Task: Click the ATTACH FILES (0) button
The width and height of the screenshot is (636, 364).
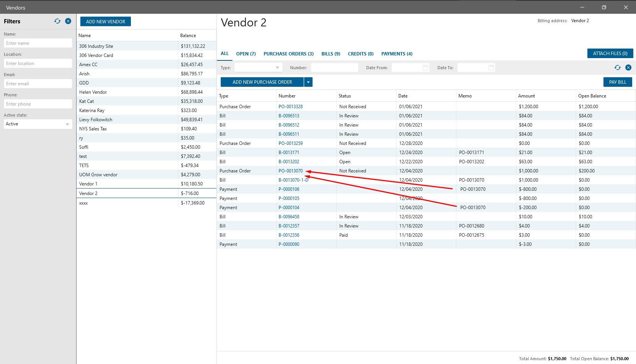Action: pyautogui.click(x=610, y=54)
